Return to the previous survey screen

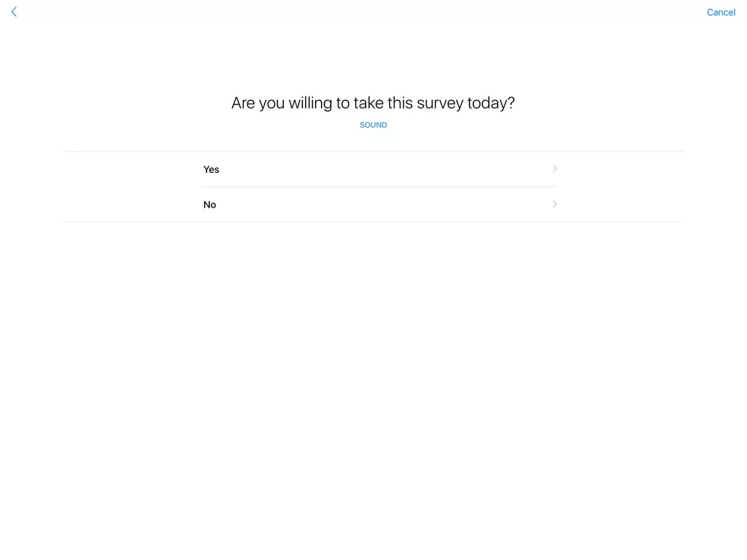tap(14, 12)
